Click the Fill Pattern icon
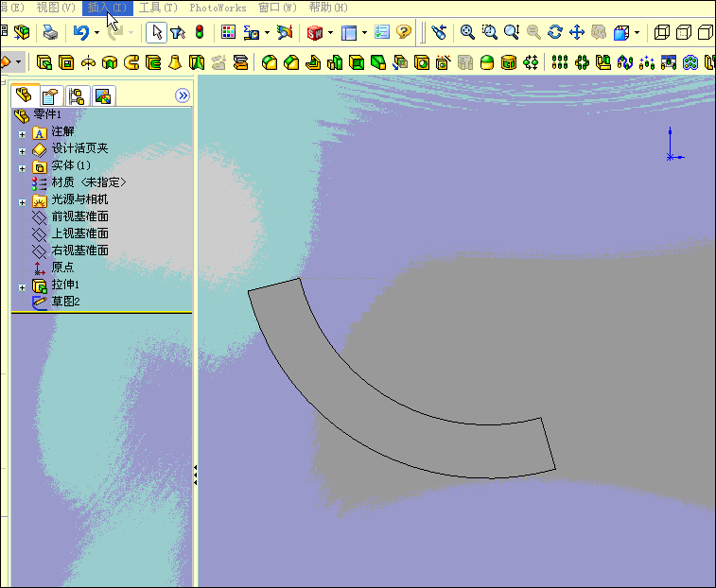 click(690, 62)
